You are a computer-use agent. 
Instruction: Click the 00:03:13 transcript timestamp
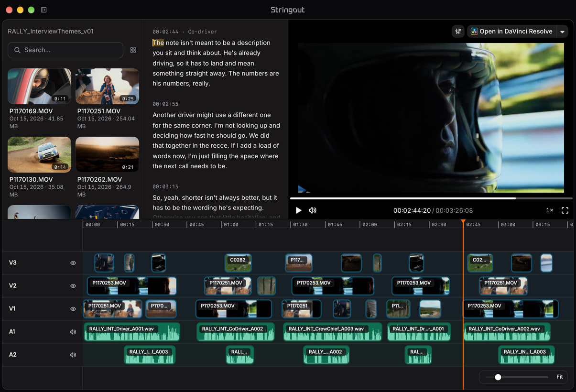[165, 186]
